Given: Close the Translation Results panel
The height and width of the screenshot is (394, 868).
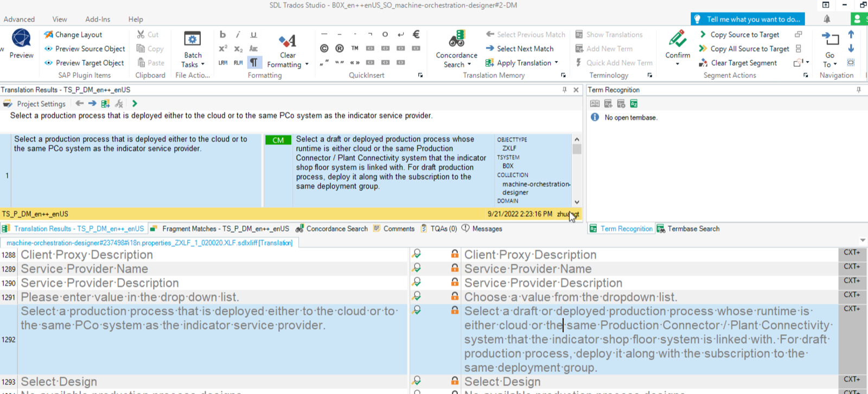Looking at the screenshot, I should tap(576, 90).
